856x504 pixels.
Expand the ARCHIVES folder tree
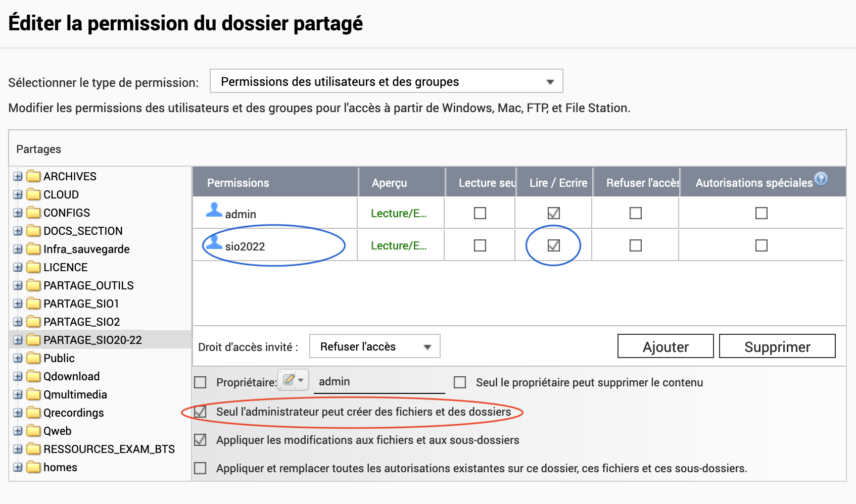pos(18,176)
